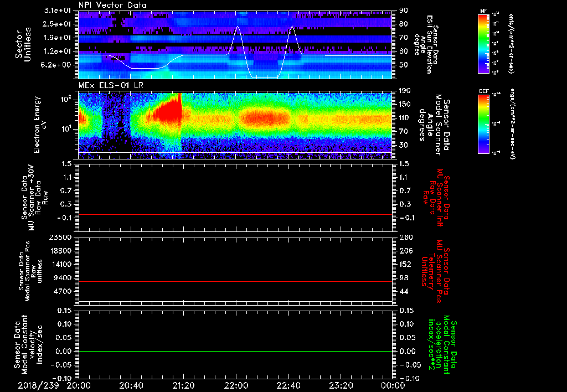Click the 2.5e+01 sector axis value
This screenshot has width=567, height=392.
[x=57, y=24]
